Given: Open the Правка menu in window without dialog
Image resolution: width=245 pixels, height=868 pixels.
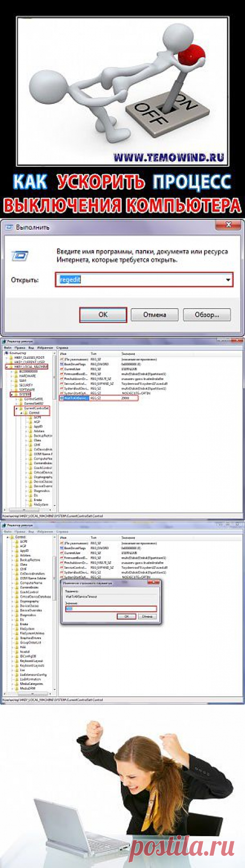Looking at the screenshot, I should (x=20, y=348).
